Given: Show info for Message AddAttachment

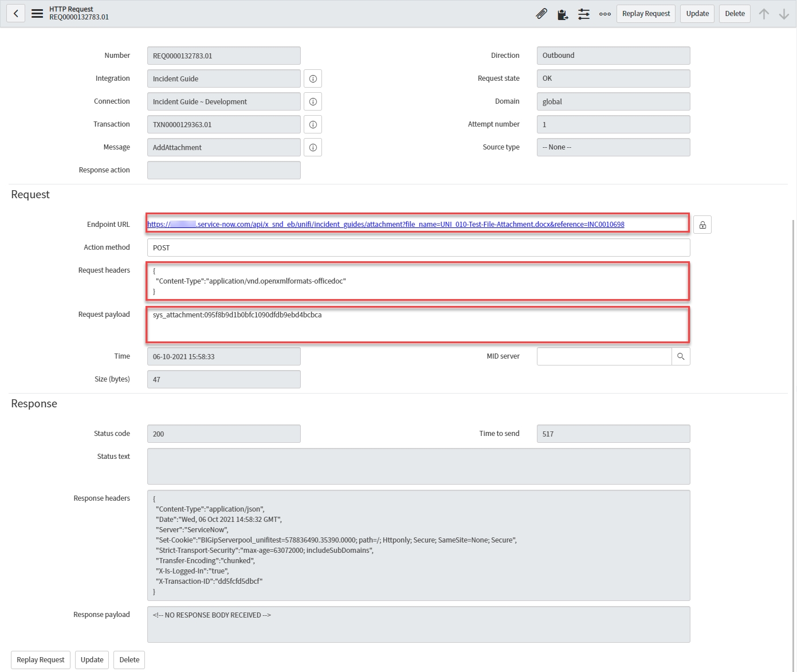Looking at the screenshot, I should coord(313,147).
